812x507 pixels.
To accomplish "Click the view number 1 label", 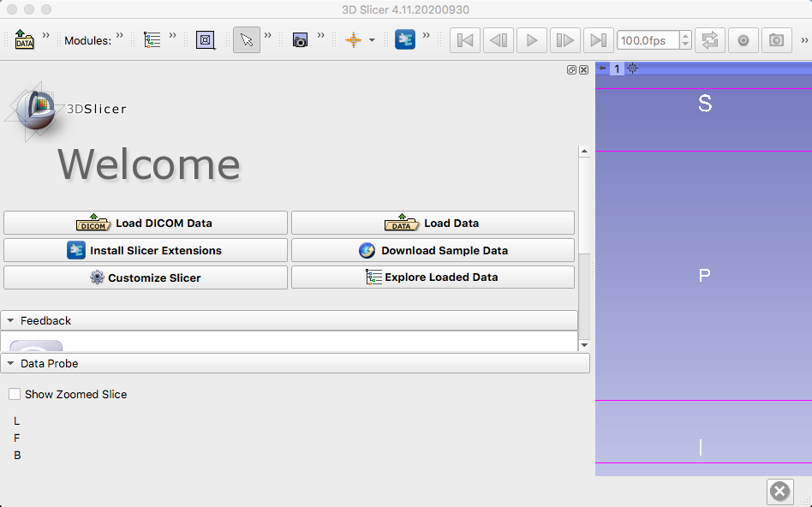I will [617, 69].
